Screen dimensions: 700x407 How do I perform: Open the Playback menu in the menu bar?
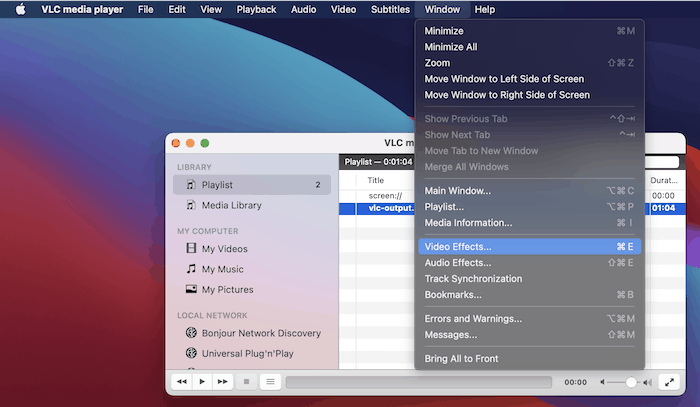[256, 9]
